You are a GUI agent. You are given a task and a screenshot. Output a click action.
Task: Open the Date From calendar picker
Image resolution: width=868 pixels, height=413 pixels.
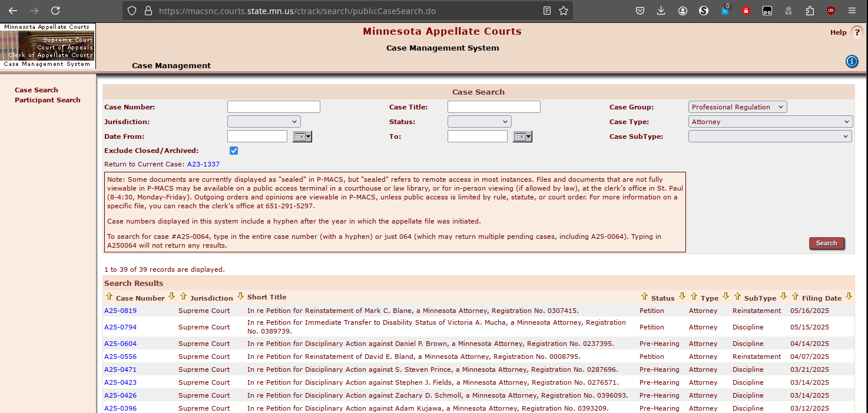(x=302, y=136)
